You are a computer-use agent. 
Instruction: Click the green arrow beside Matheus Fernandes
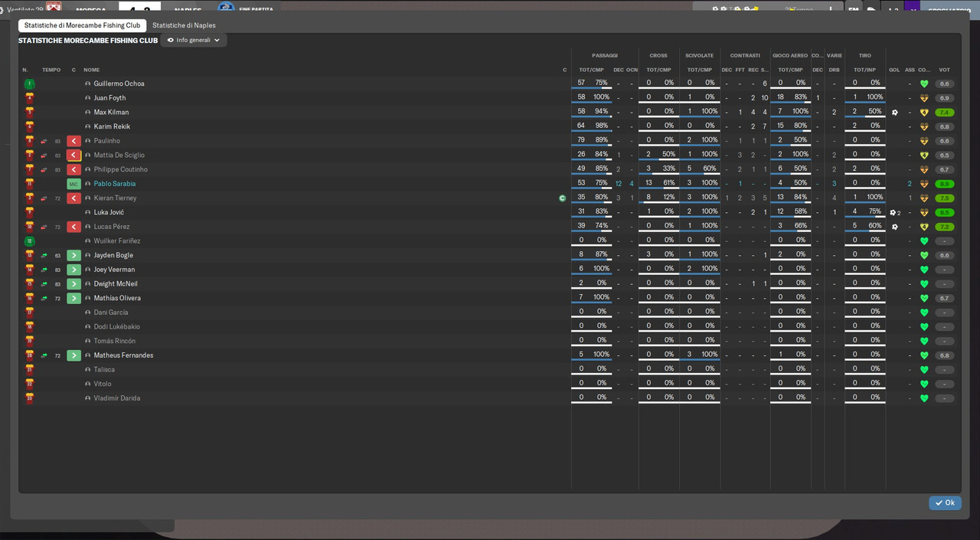point(73,355)
